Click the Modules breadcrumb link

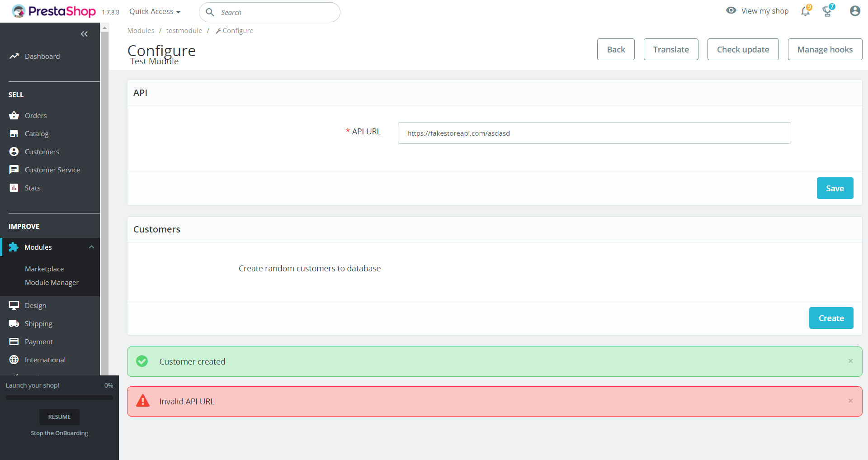(x=141, y=31)
